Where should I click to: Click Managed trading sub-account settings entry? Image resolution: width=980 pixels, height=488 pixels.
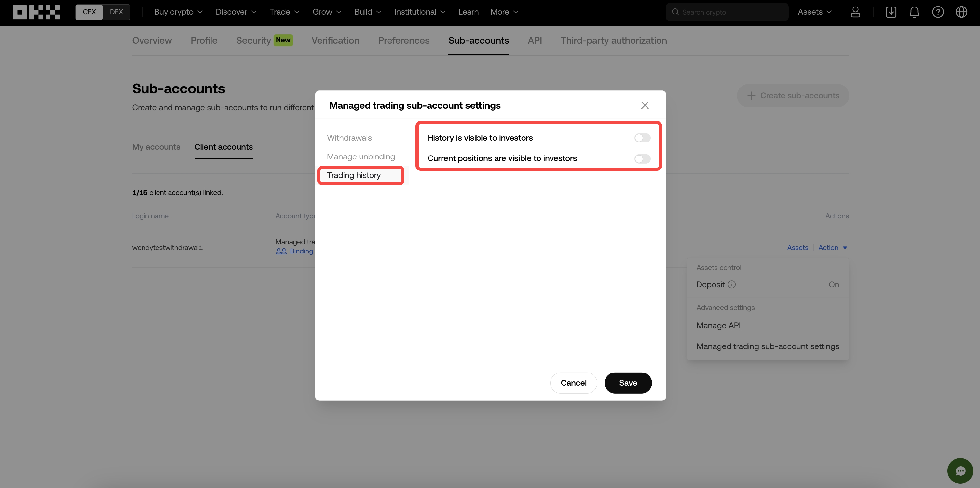pyautogui.click(x=767, y=346)
